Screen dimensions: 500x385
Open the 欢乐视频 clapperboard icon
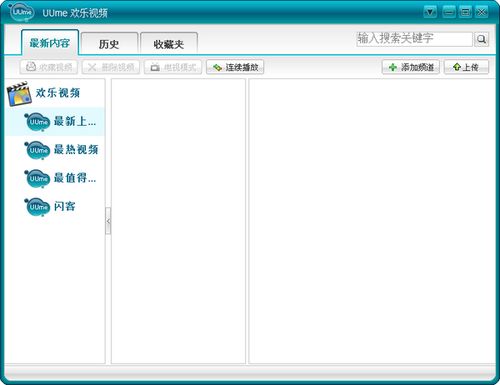tap(19, 94)
